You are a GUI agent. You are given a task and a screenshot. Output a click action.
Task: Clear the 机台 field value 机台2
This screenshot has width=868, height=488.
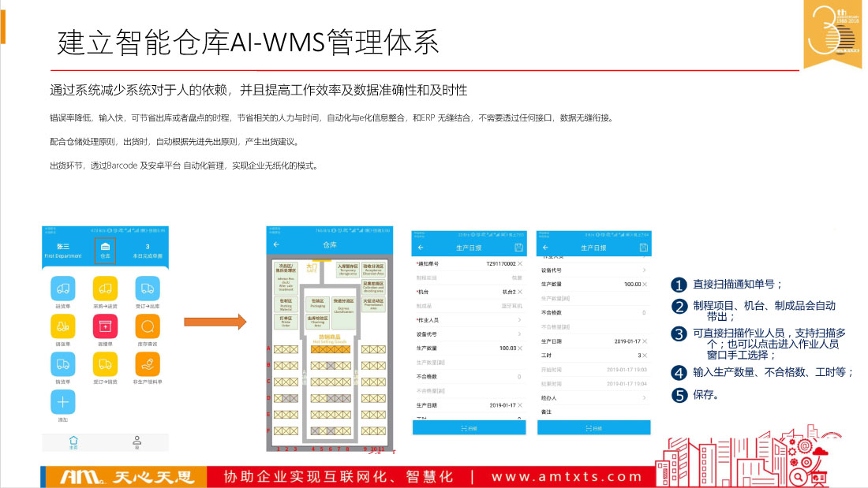[520, 292]
